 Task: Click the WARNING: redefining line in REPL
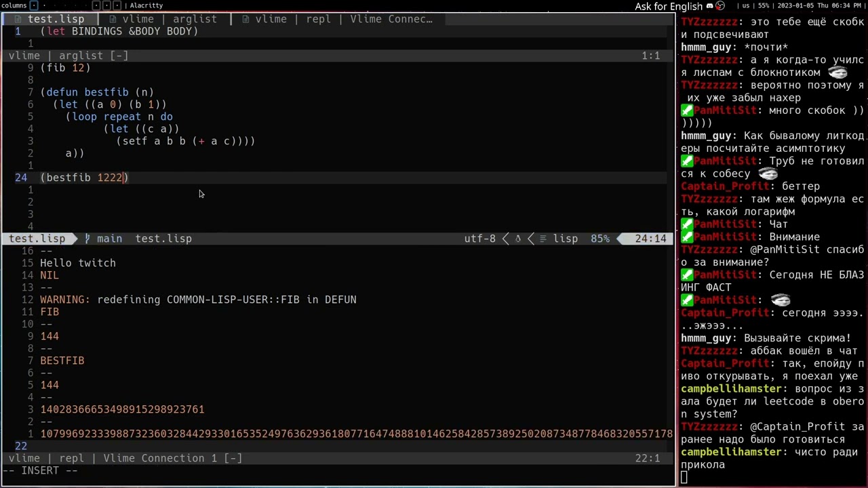[x=198, y=300]
